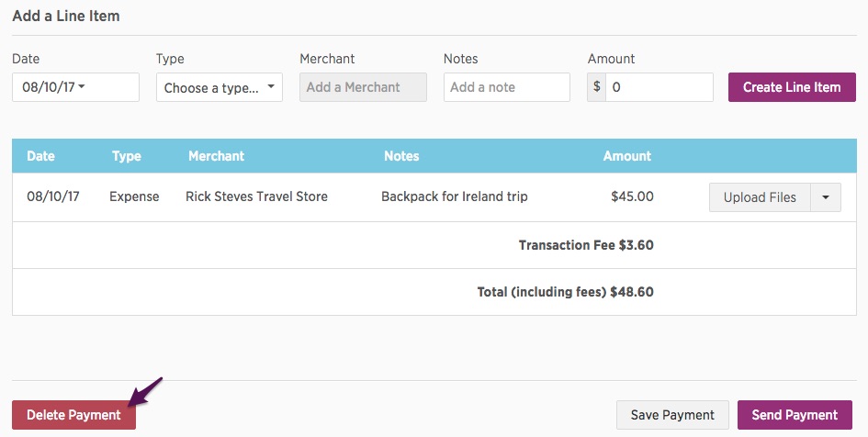Click the $45.00 line item amount
868x437 pixels.
(632, 196)
